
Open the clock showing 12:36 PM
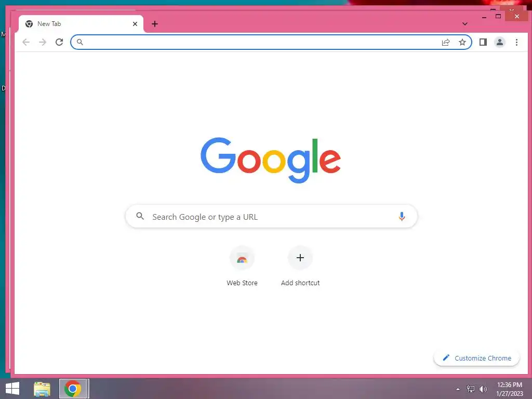pos(509,389)
